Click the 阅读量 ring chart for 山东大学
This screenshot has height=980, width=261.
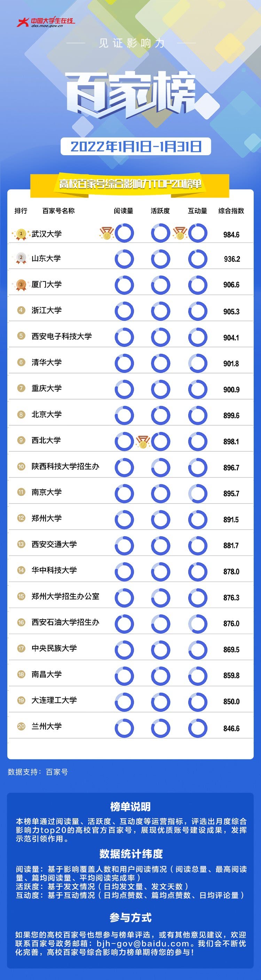(125, 259)
